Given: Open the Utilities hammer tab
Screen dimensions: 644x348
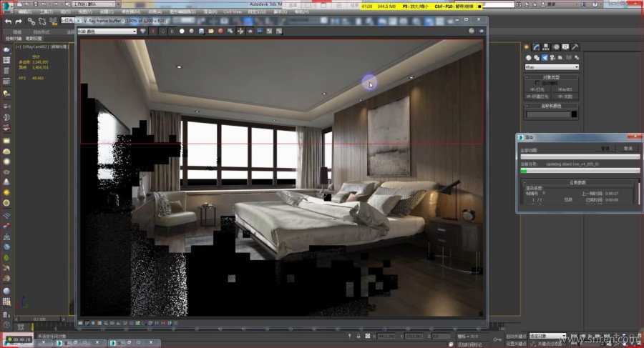Looking at the screenshot, I should (x=575, y=46).
